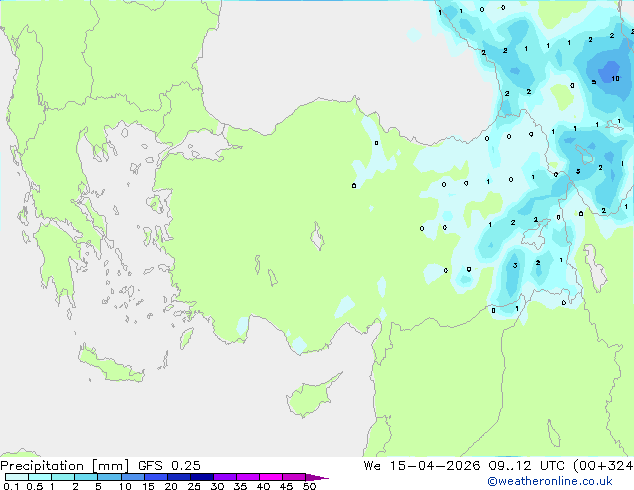634x490 pixels.
Task: Select the 20–25 mm legend swatch
Action: coord(178,477)
